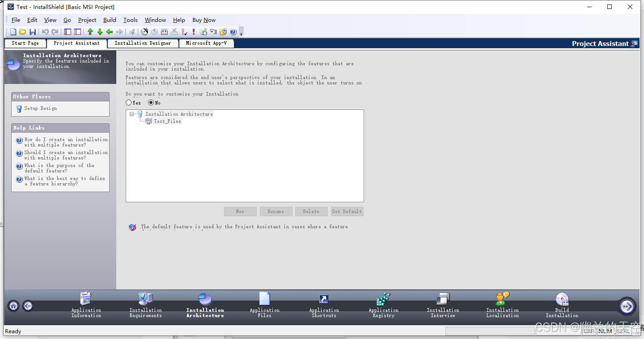Click the red exclamation Run icon
The height and width of the screenshot is (339, 644).
[x=194, y=32]
